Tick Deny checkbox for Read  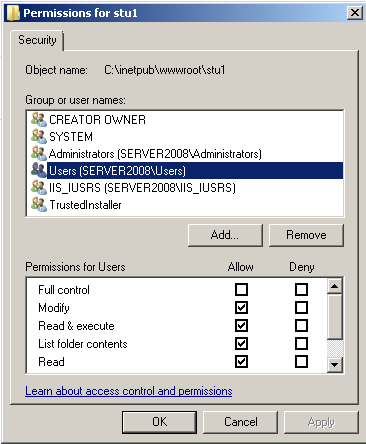click(301, 361)
